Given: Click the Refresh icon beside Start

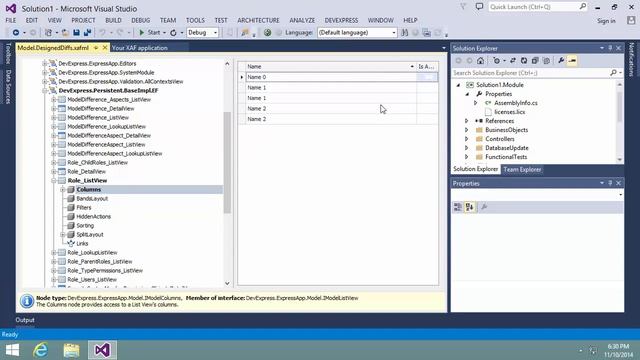Looking at the screenshot, I should click(173, 33).
